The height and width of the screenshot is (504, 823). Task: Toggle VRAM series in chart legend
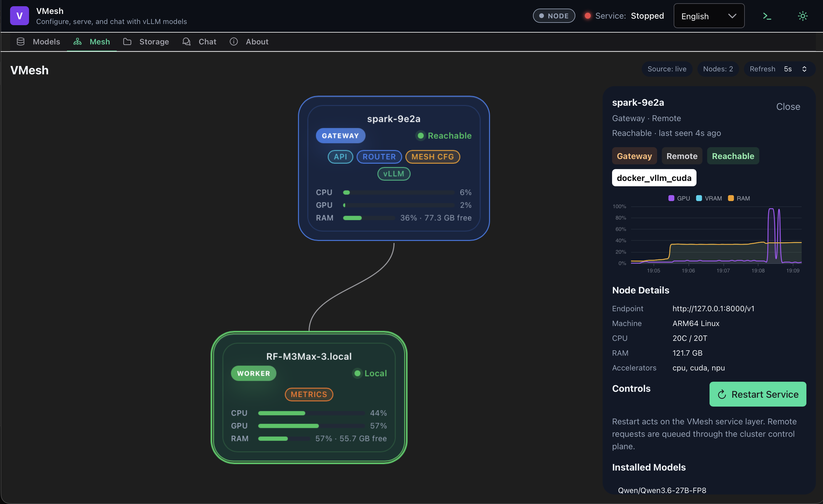tap(709, 198)
